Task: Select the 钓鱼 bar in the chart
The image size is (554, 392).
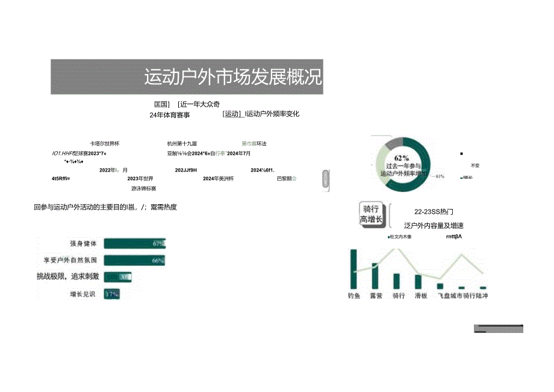Action: 353,269
